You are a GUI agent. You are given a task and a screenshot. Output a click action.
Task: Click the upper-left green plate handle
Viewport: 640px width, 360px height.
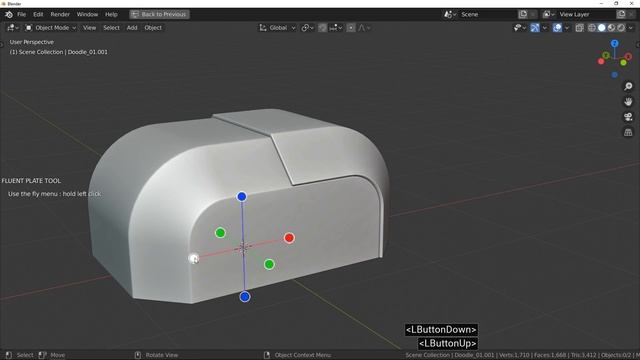coord(220,233)
